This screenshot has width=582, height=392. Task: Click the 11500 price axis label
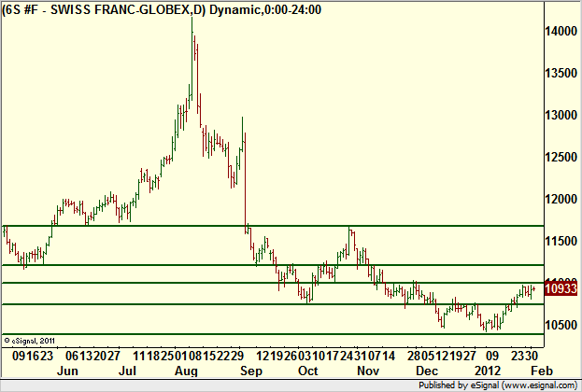(561, 241)
